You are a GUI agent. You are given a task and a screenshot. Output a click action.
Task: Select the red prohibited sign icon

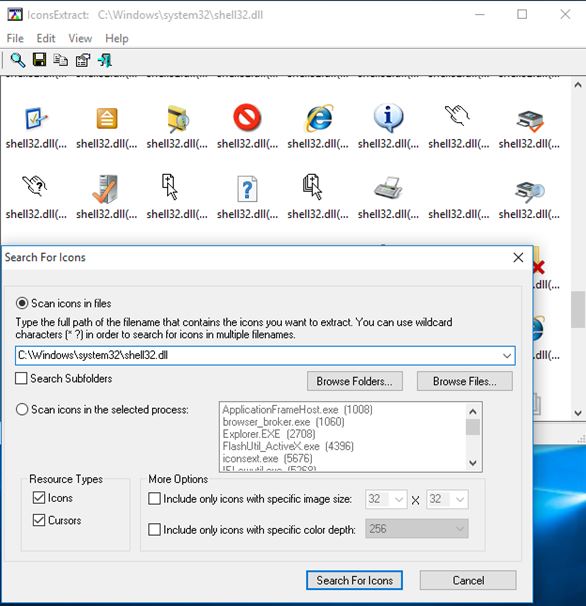point(247,117)
